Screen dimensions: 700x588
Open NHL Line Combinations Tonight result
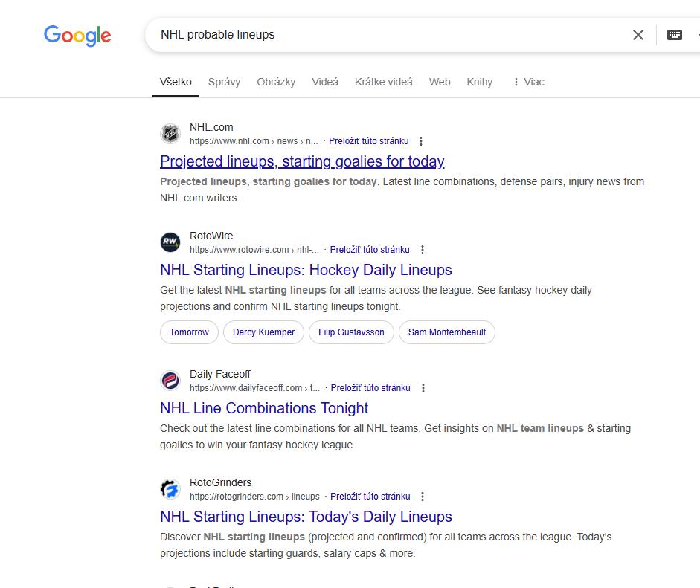tap(264, 408)
